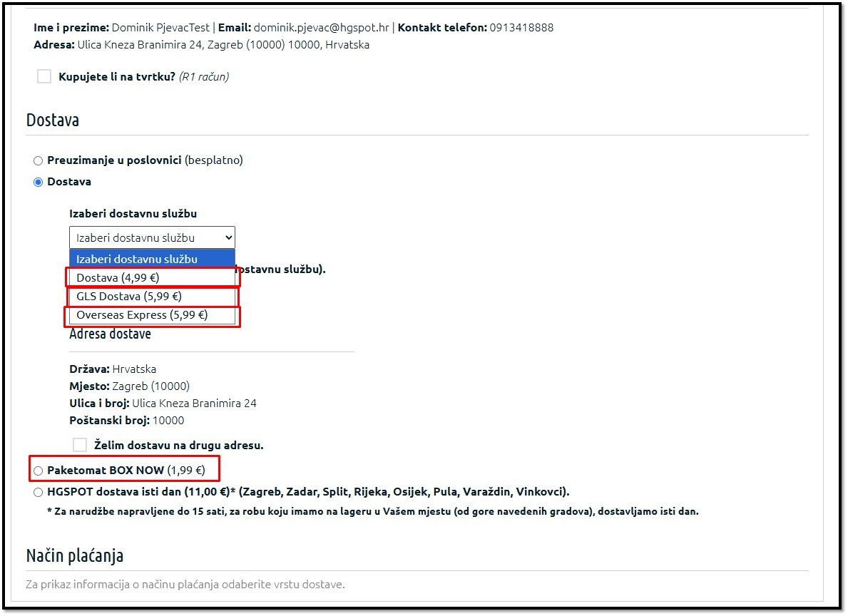Viewport: 848px width, 616px height.
Task: Choose 'HGSPOT dostava isti dan' radio option
Action: (39, 492)
